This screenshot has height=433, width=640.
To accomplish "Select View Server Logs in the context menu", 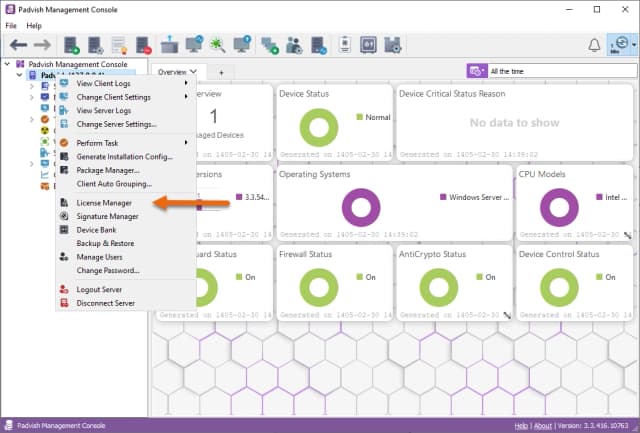I will coord(126,111).
